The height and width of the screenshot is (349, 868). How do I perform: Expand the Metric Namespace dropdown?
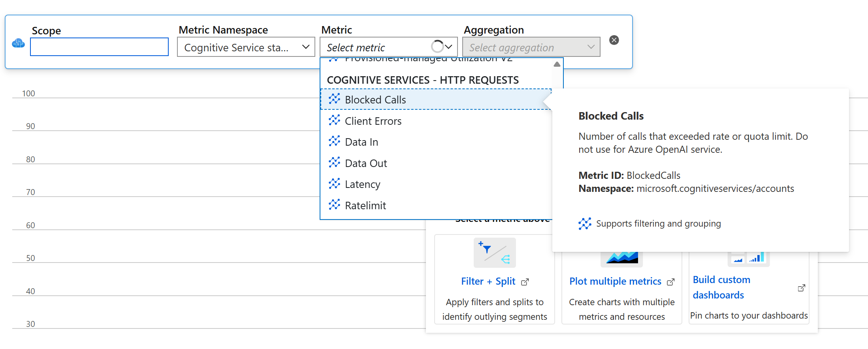coord(246,47)
